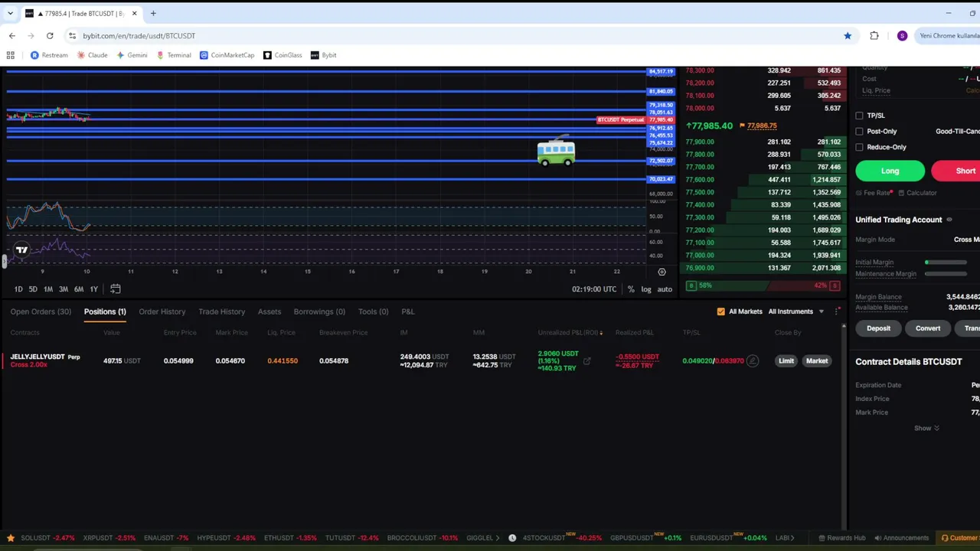Open the Restream bookmark

[49, 55]
